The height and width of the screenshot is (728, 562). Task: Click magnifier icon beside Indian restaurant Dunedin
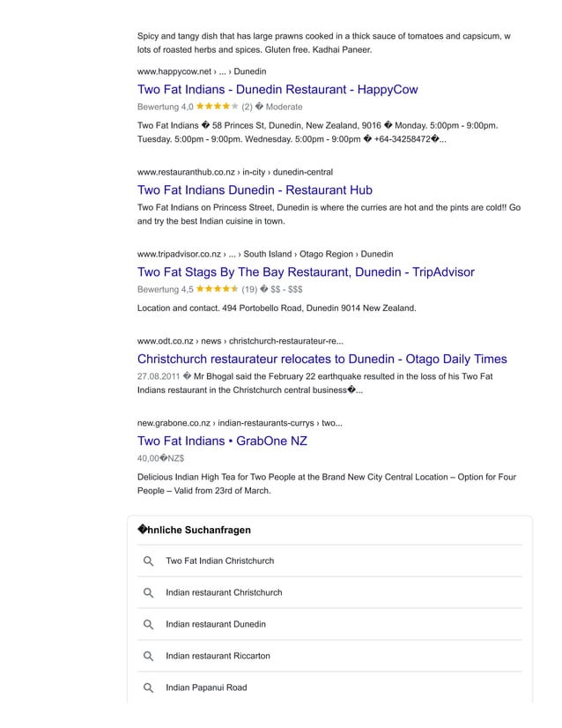[x=148, y=624]
